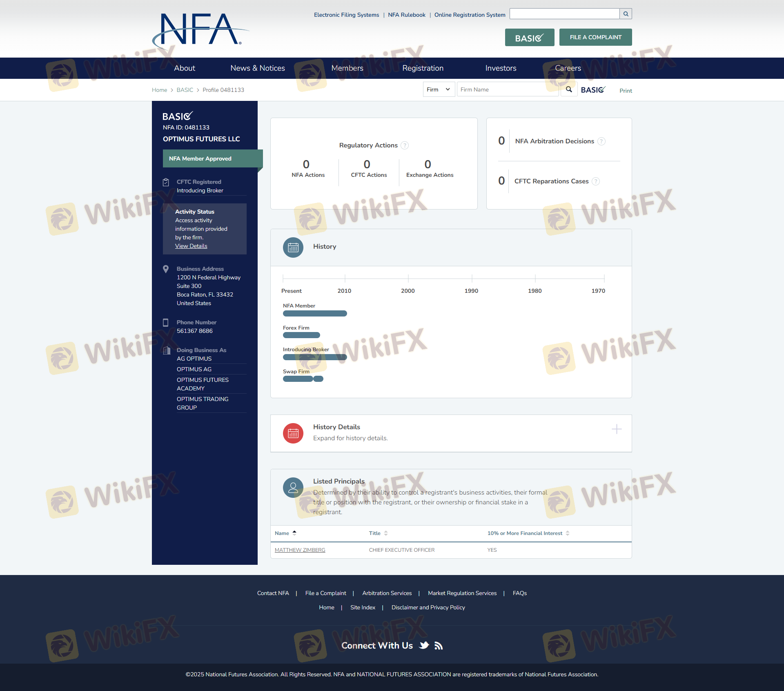Click the Firm Name input field

click(x=507, y=89)
